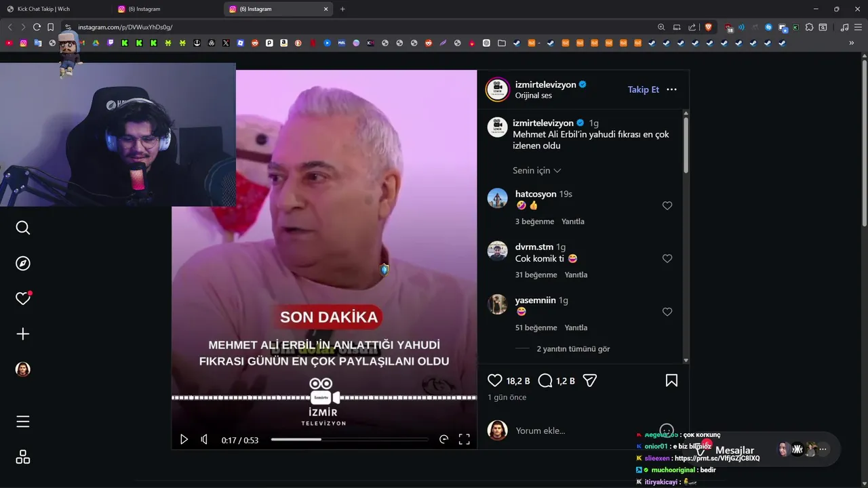Create new post with plus icon

(x=23, y=333)
